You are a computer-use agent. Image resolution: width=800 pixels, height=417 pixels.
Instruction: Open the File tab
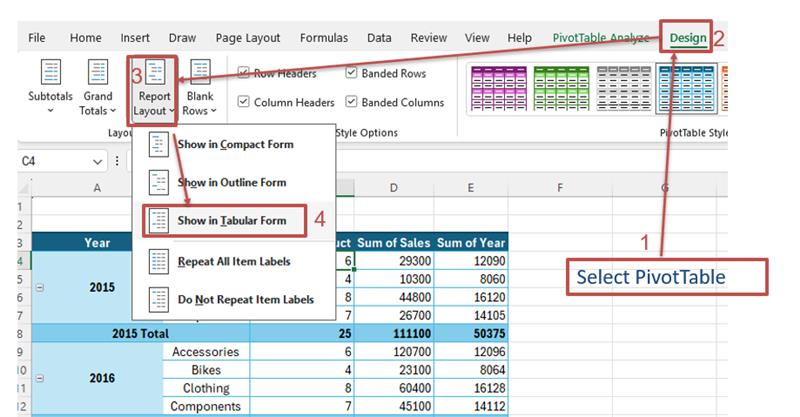click(x=36, y=38)
